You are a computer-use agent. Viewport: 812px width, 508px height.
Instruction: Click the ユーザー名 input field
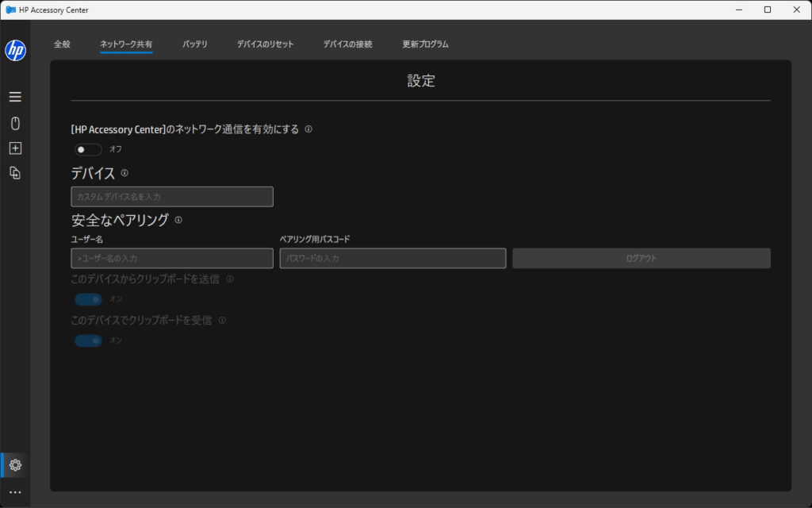[172, 258]
